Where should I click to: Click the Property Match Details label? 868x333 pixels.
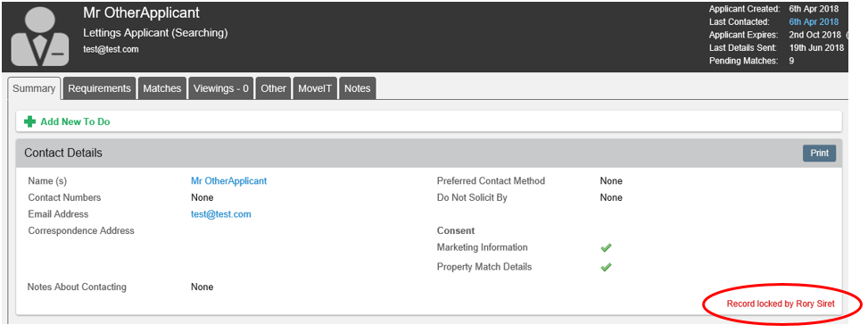(x=484, y=267)
